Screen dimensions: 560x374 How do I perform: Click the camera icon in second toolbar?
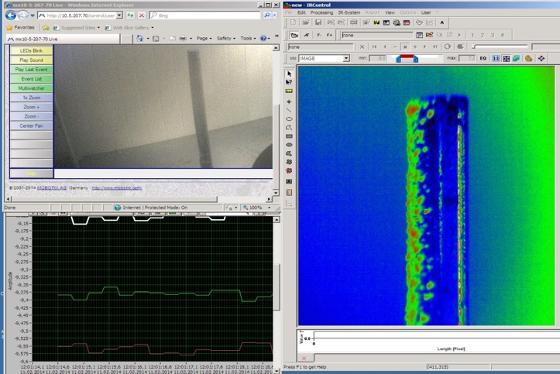pyautogui.click(x=294, y=35)
